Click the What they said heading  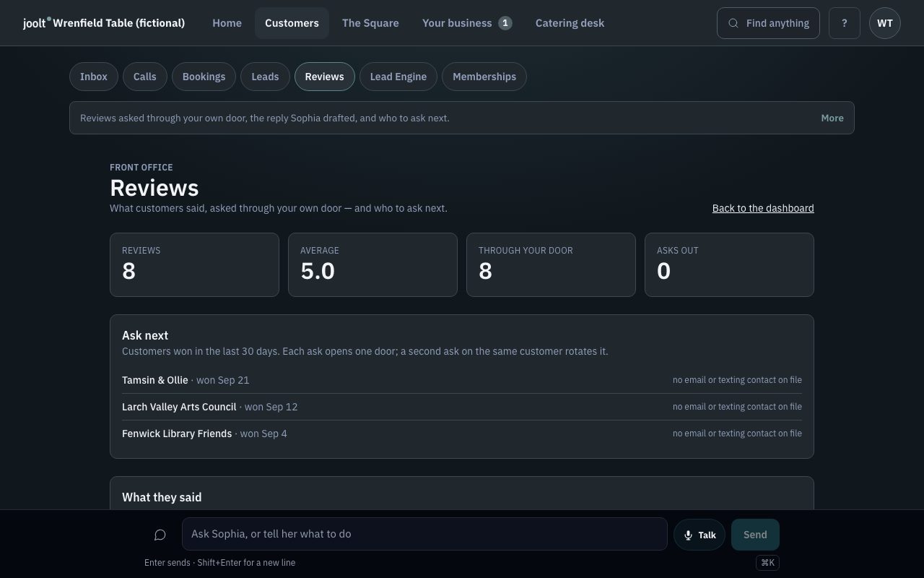coord(162,497)
